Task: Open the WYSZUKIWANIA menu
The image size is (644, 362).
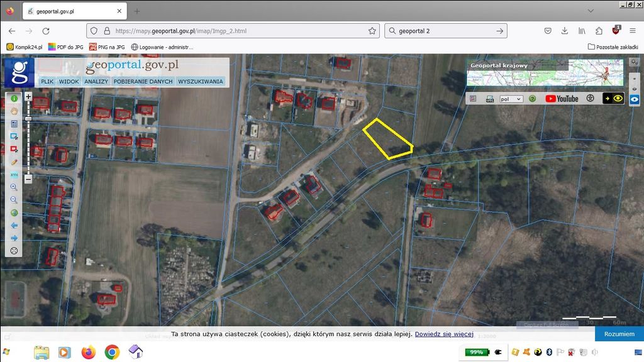Action: click(200, 81)
